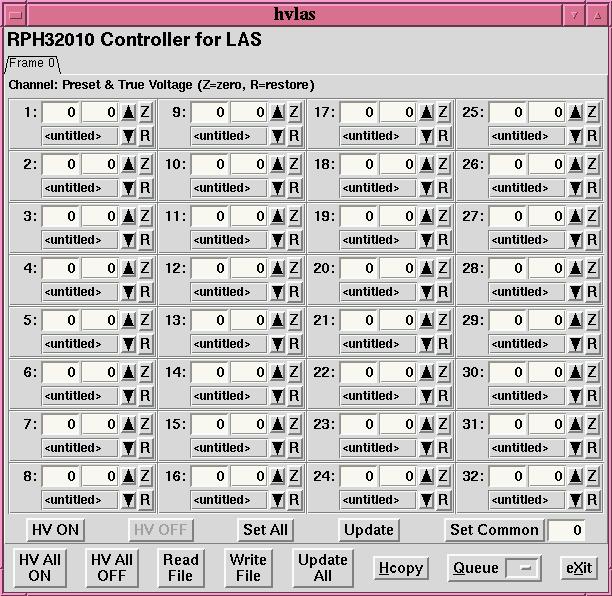
Task: Click the eXit button
Action: [579, 568]
